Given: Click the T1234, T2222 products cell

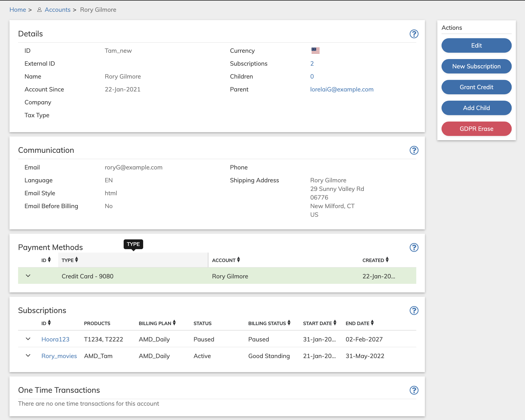Looking at the screenshot, I should [x=104, y=339].
